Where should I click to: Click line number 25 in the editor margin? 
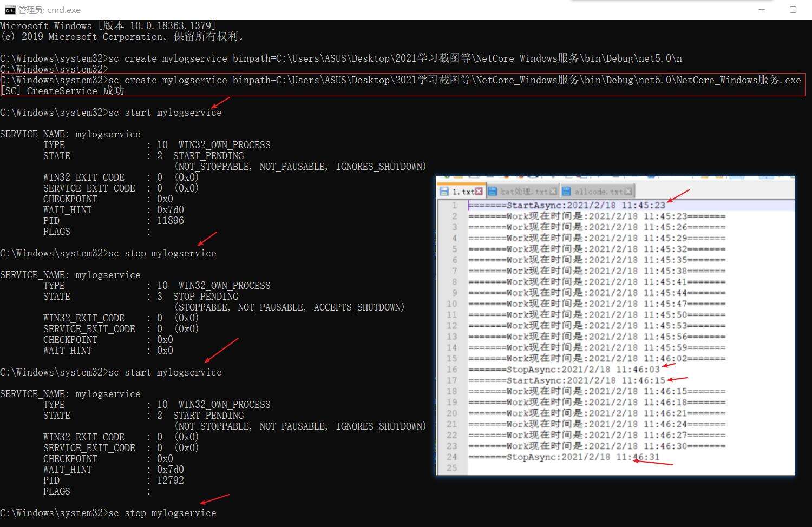pyautogui.click(x=452, y=468)
